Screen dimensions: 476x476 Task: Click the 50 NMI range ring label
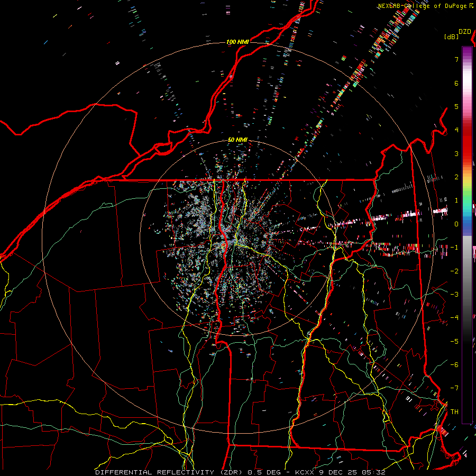click(237, 140)
